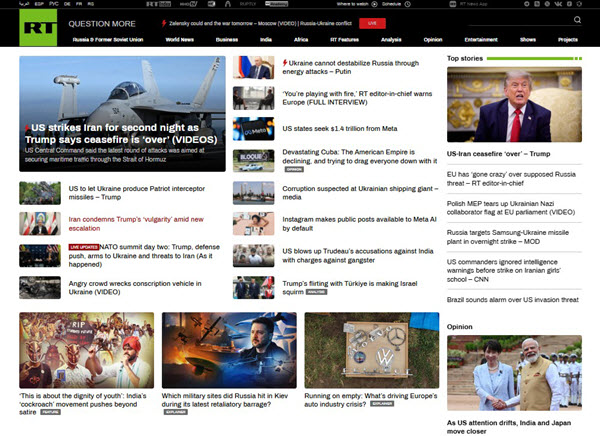
Task: Open the 'Devastating Cuba' opinion piece
Action: tap(360, 157)
